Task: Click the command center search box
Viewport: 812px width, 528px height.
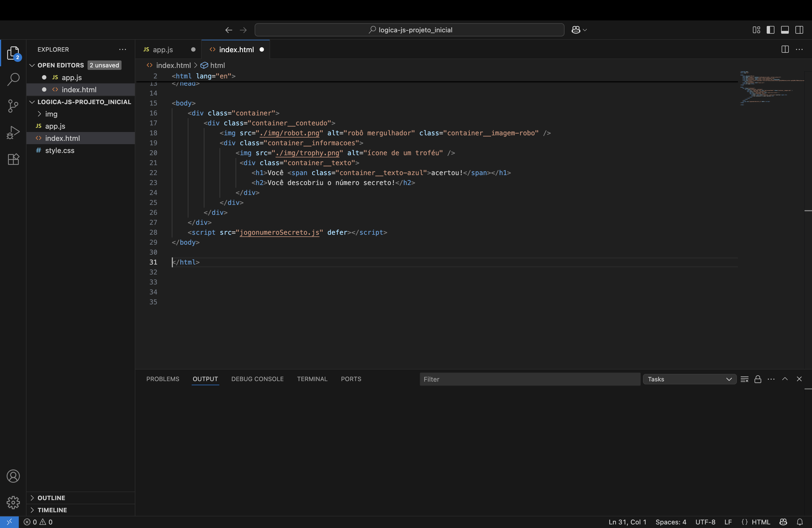Action: (x=409, y=30)
